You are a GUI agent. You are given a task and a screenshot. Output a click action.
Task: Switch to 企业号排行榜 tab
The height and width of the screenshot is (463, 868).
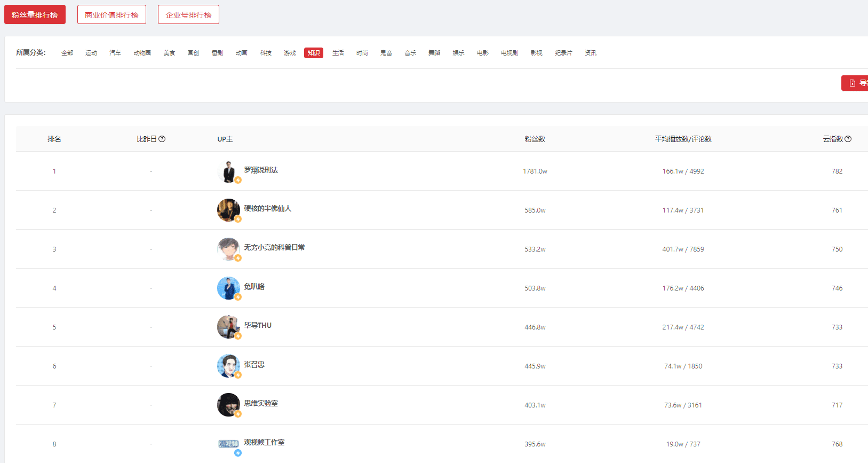[188, 14]
